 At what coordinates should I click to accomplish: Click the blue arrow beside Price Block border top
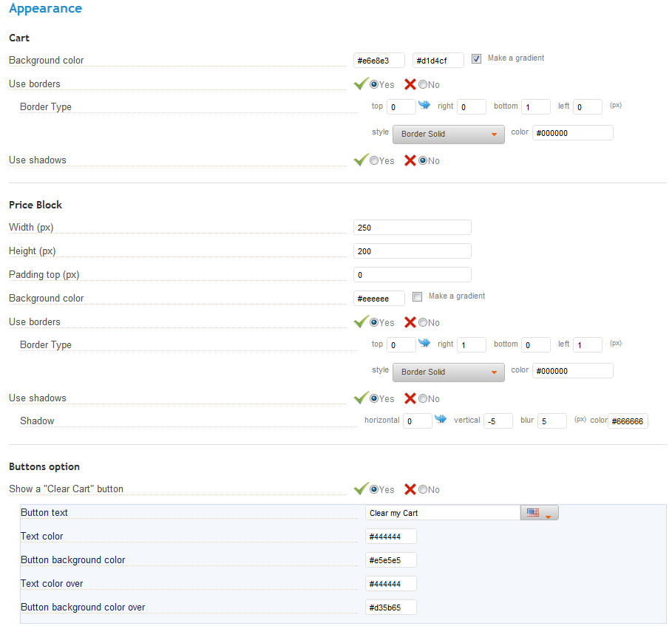(424, 342)
